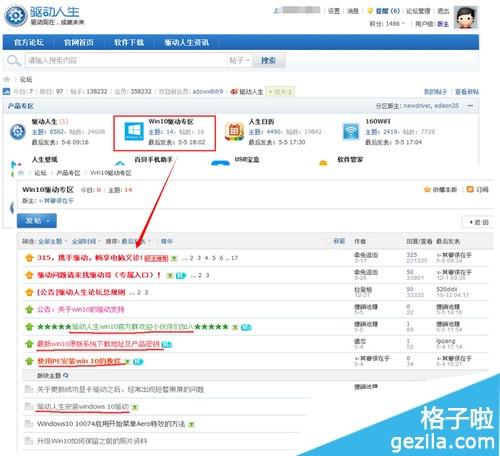Open thread 驱动人生安装windows 10驱动

(x=83, y=406)
